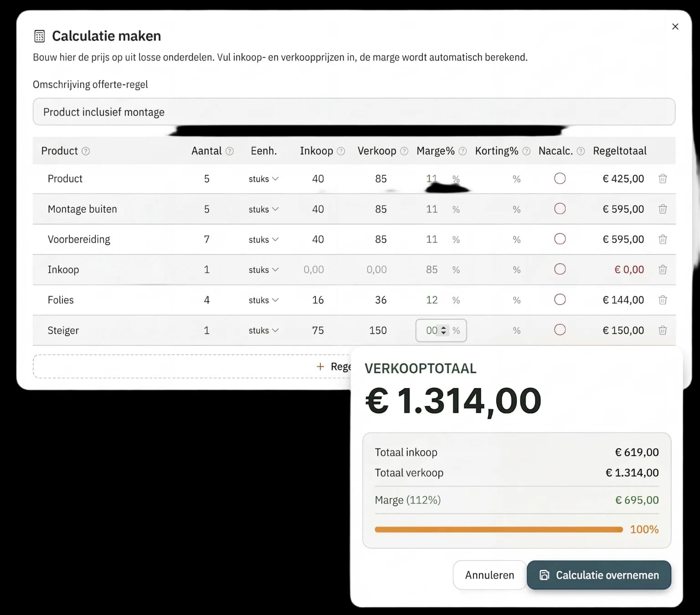
Task: Open the Marge% help tooltip
Action: [x=463, y=151]
